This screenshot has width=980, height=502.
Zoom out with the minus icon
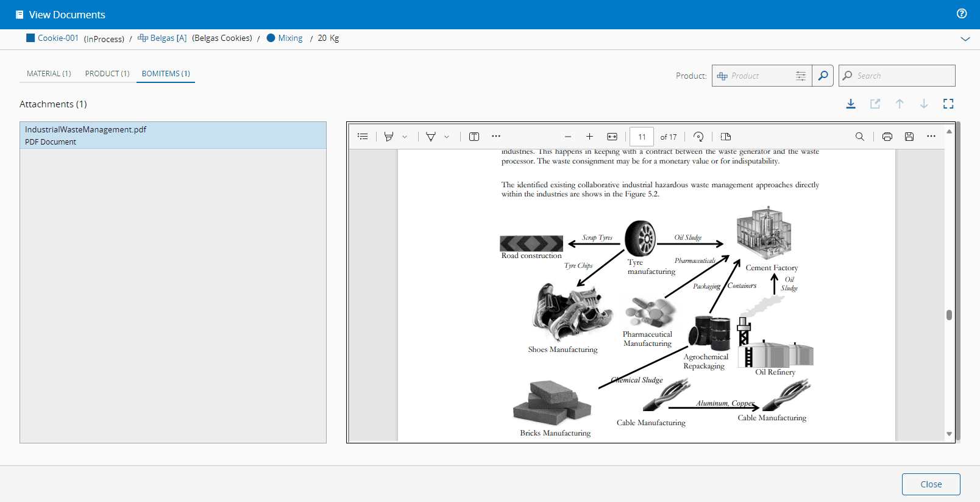(568, 137)
